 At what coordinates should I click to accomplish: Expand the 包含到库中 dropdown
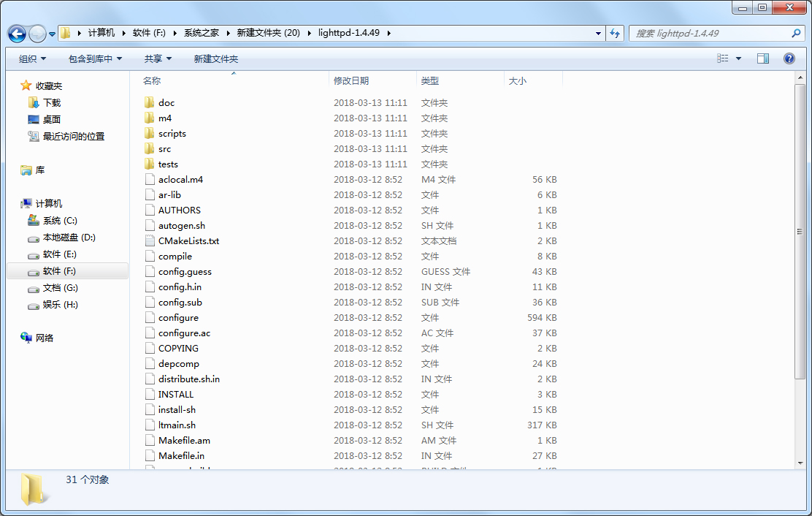(95, 58)
